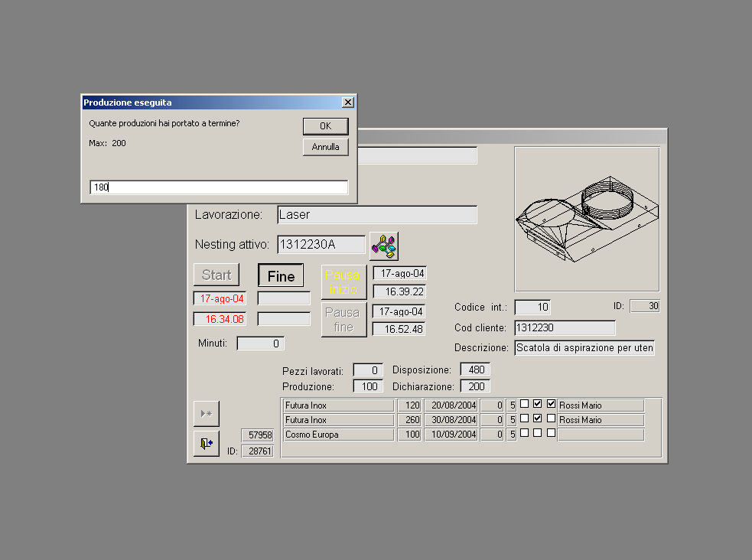Image resolution: width=752 pixels, height=560 pixels.
Task: Click the quantity input field containing 180
Action: pos(219,187)
